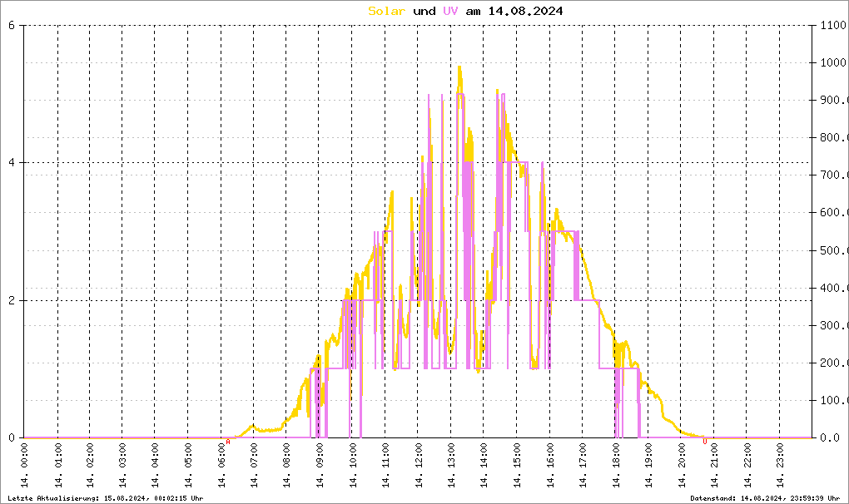Click the date '14.08.2024' in the chart title
The width and height of the screenshot is (849, 504).
click(525, 11)
